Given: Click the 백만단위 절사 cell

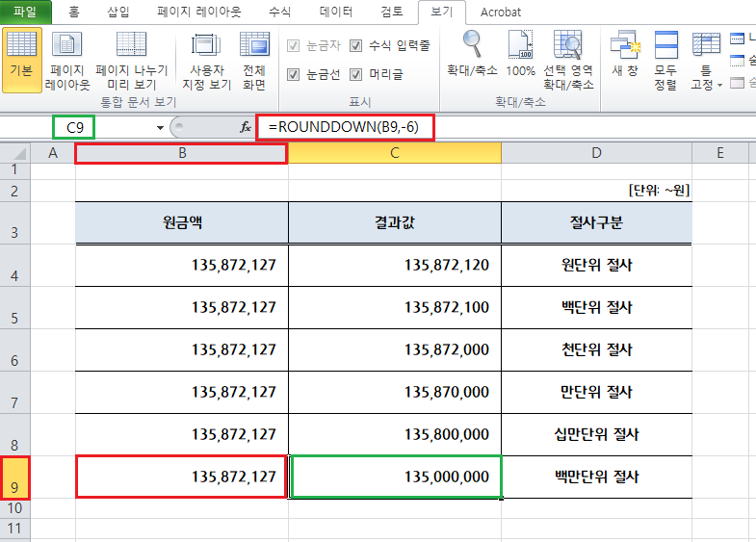Looking at the screenshot, I should (x=596, y=477).
